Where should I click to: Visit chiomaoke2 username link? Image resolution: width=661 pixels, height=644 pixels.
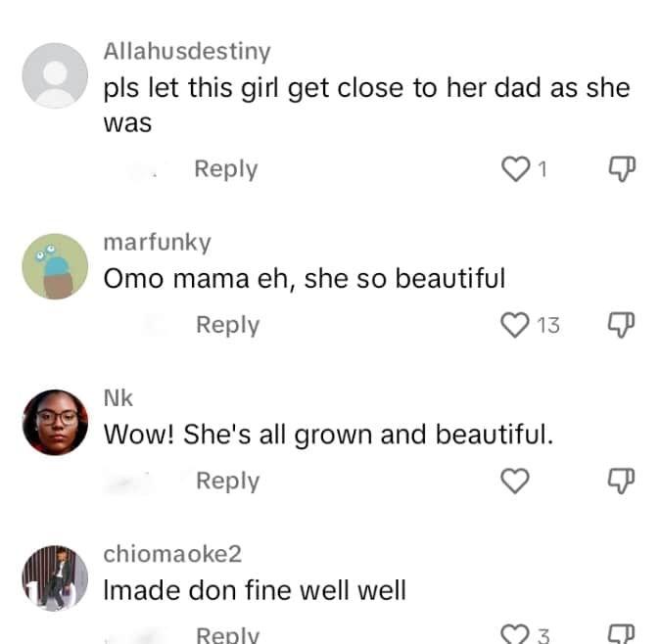[x=172, y=554]
